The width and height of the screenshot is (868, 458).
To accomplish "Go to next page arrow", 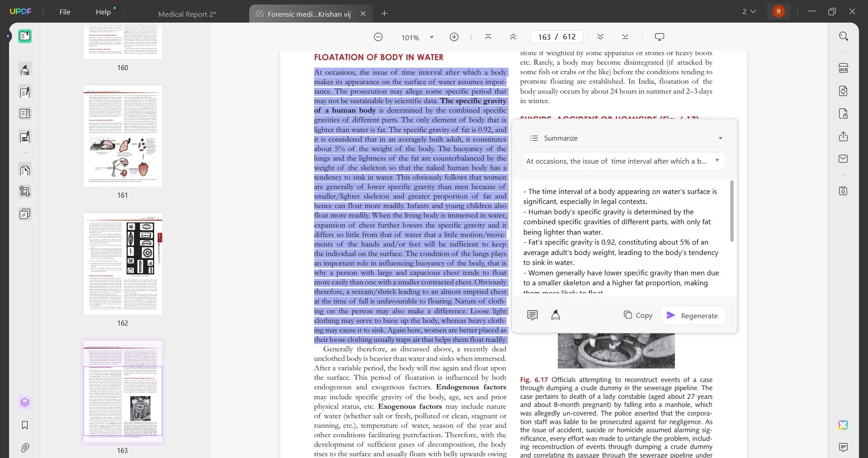I will 600,37.
